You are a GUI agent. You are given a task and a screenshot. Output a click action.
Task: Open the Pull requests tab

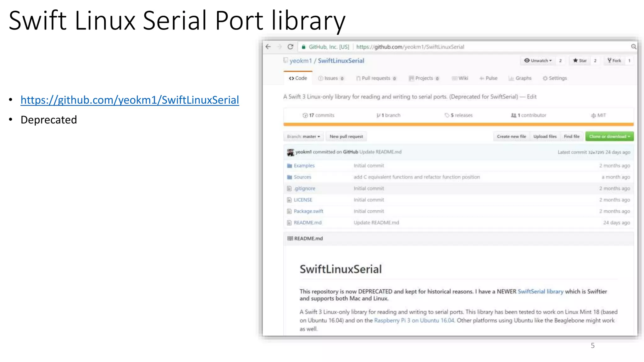coord(376,78)
